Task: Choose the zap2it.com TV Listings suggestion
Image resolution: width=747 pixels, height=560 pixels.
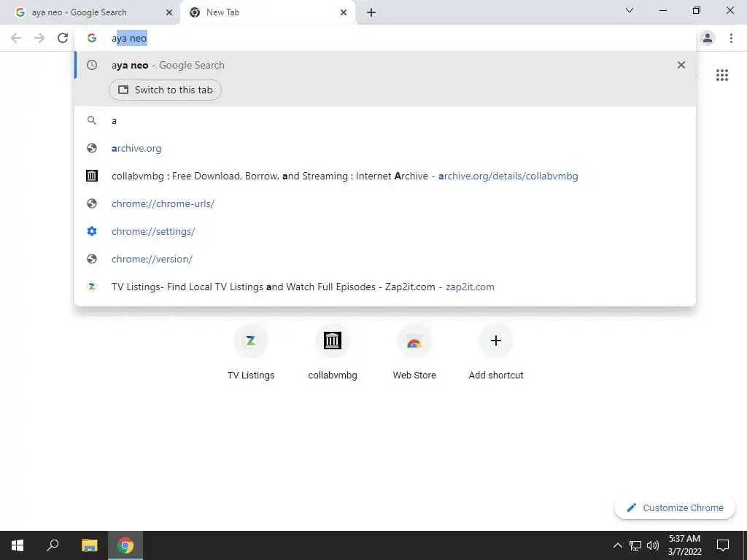Action: [385, 287]
